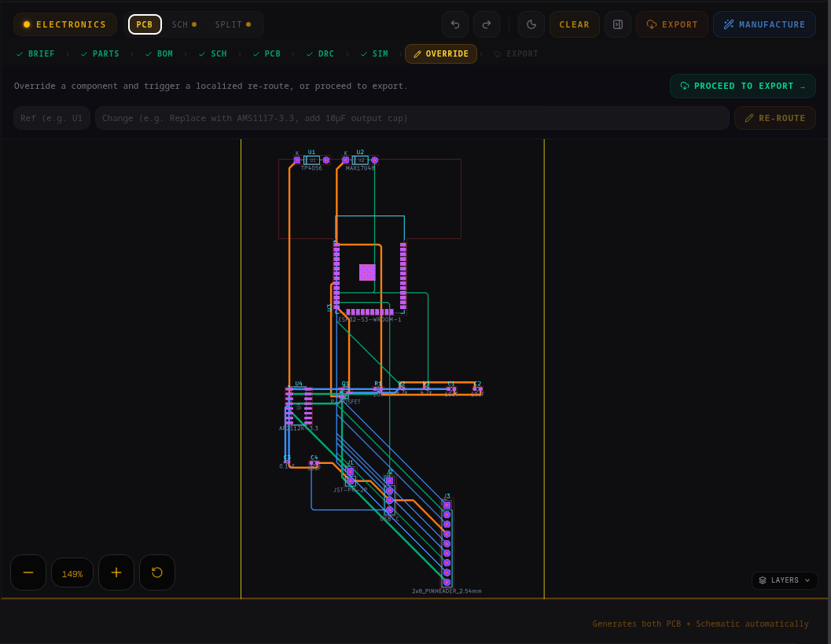This screenshot has width=831, height=644.
Task: Open the LAYERS dropdown
Action: [x=784, y=580]
